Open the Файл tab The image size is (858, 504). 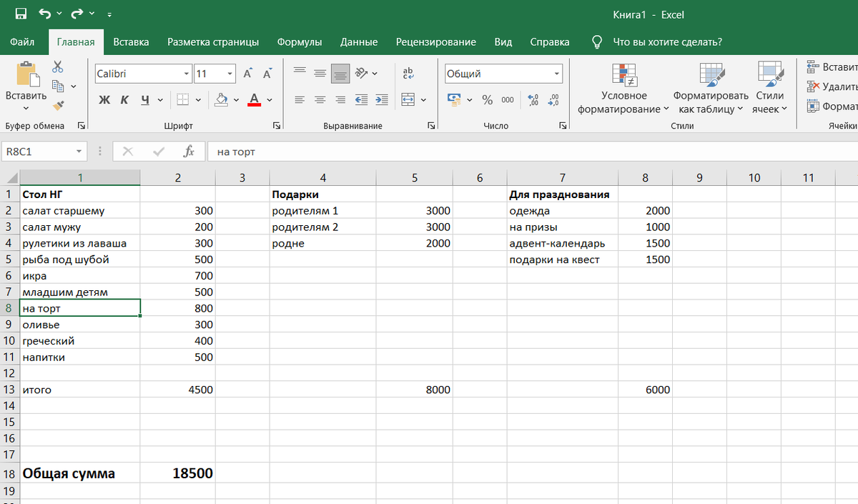tap(22, 41)
